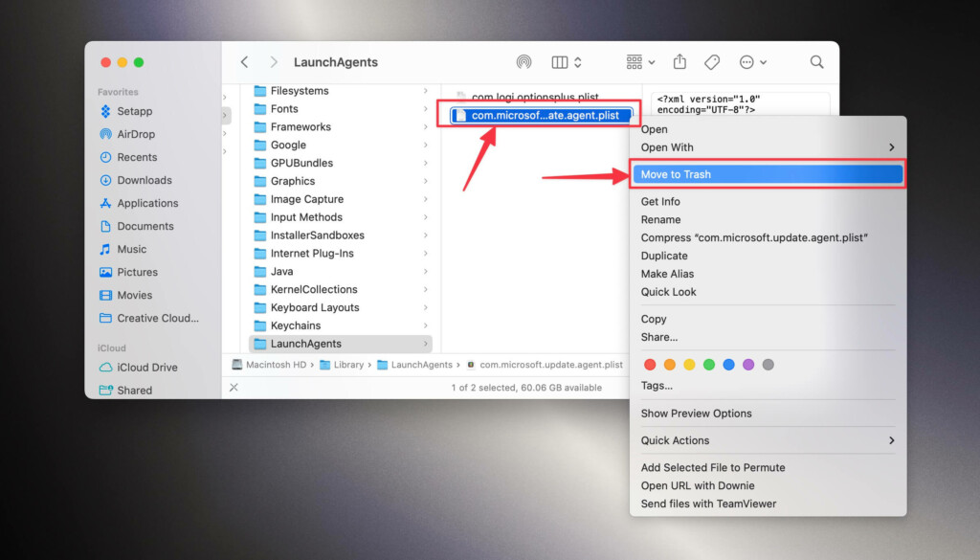Viewport: 980px width, 560px height.
Task: Click the Edit Tags toolbar icon
Action: (x=712, y=62)
